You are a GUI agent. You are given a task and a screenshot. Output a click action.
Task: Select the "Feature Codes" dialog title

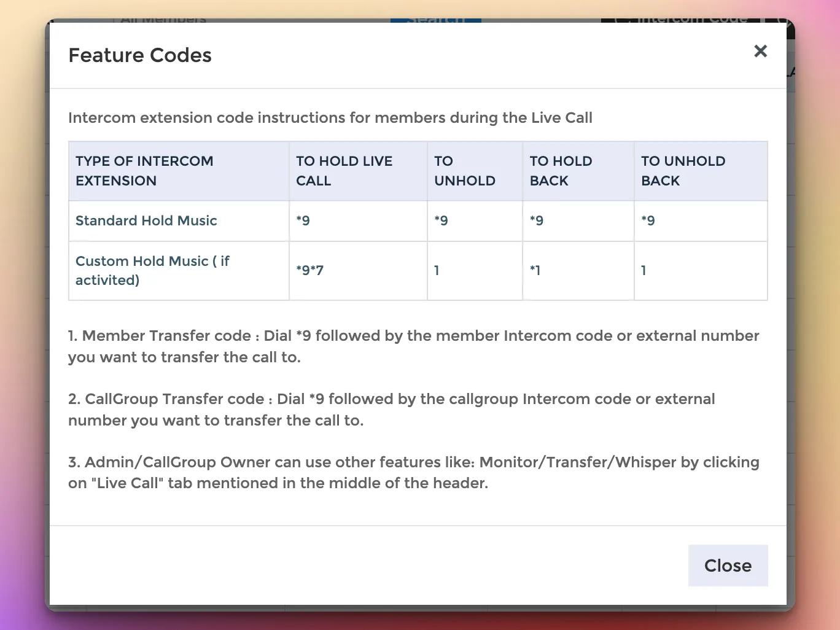[140, 55]
